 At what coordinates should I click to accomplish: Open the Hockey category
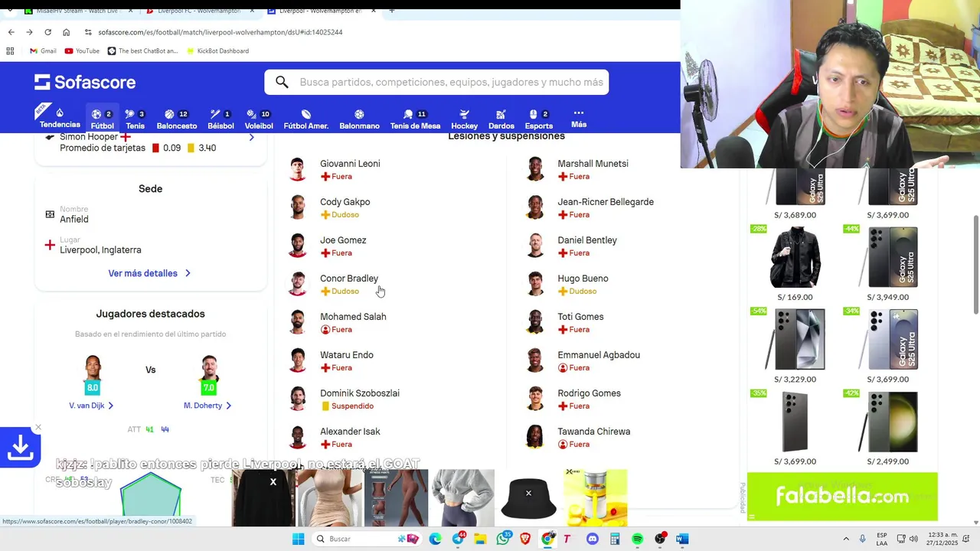click(x=464, y=119)
